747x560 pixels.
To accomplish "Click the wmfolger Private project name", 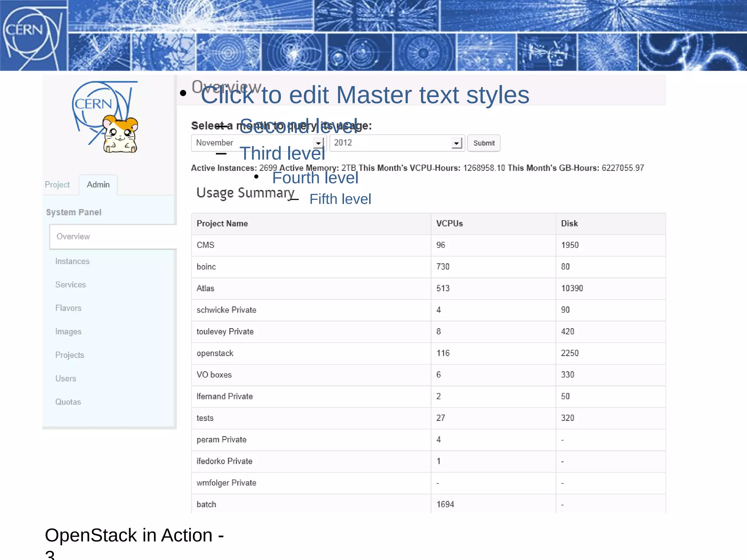I will [227, 483].
